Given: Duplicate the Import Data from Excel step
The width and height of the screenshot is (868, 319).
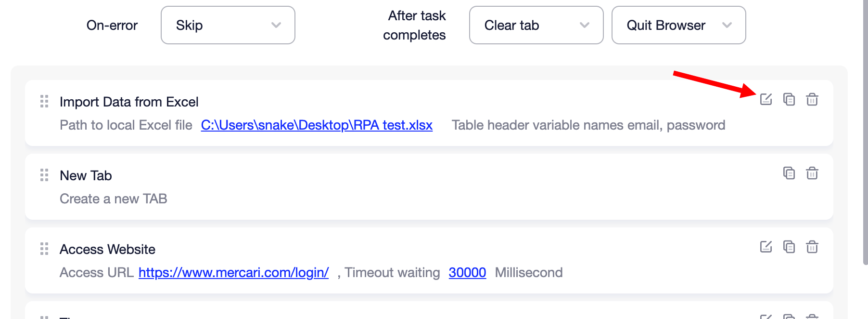Looking at the screenshot, I should (x=789, y=100).
